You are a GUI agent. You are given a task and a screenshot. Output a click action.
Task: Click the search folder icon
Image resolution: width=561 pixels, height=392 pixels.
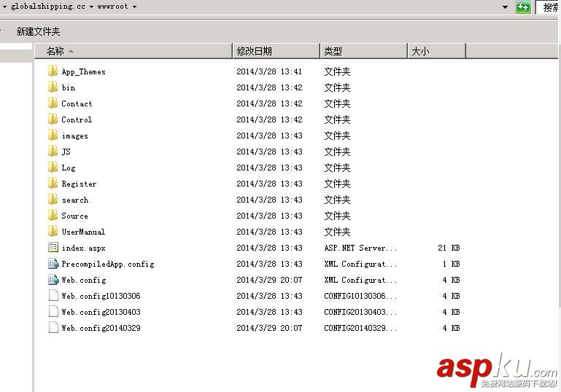[53, 200]
